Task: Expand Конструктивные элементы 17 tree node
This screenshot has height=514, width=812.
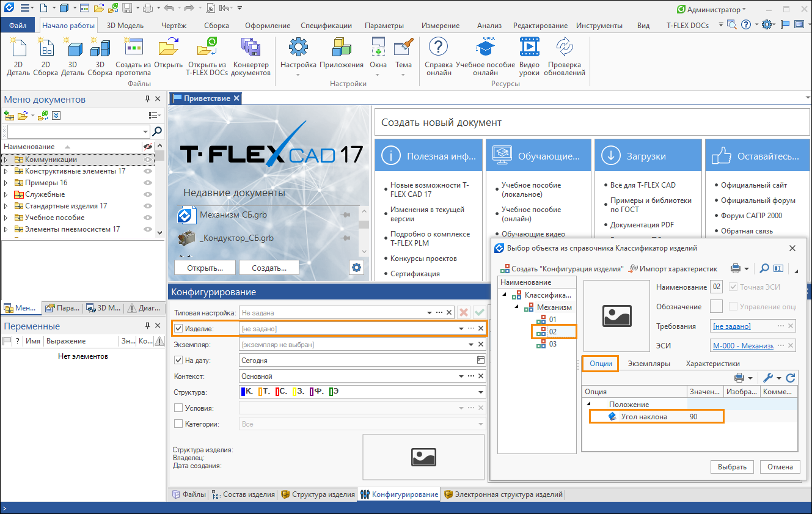Action: pos(6,171)
